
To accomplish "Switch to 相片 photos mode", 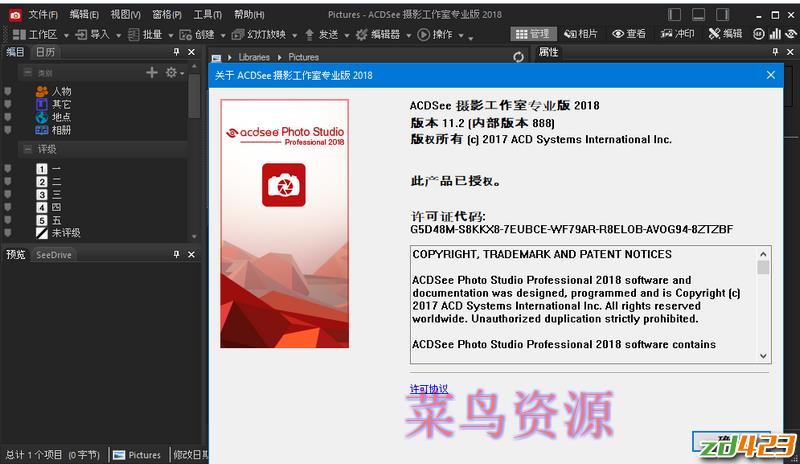I will [581, 34].
